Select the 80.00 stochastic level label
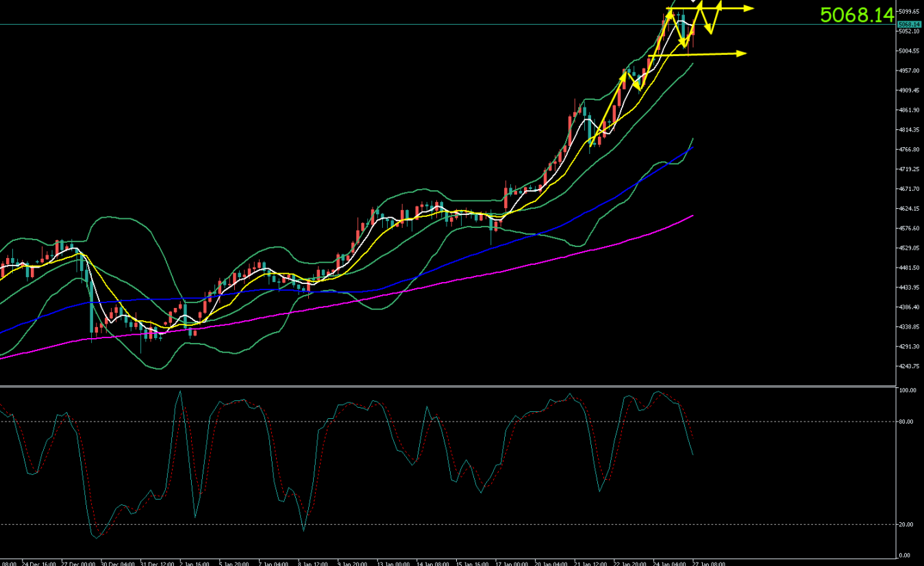This screenshot has height=566, width=924. (x=906, y=422)
